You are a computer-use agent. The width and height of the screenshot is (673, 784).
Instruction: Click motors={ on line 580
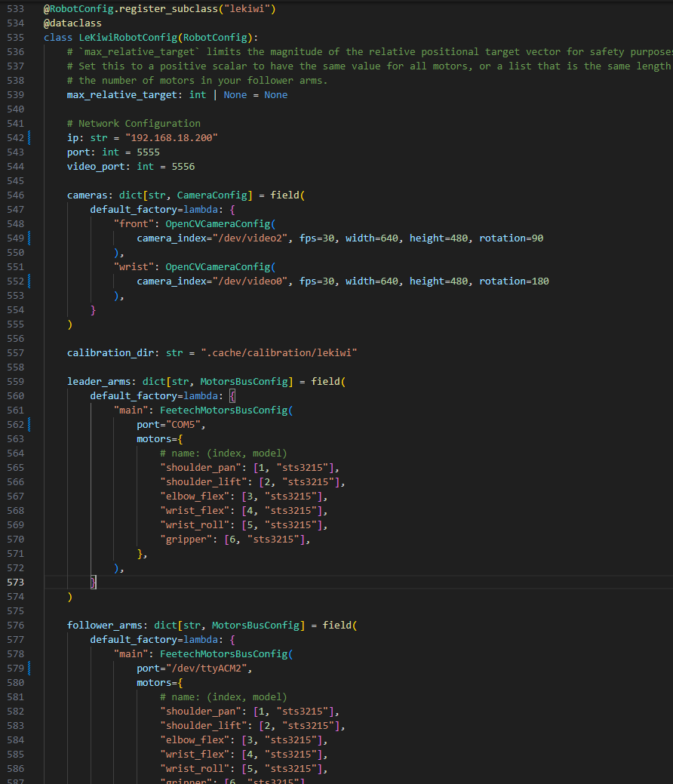click(x=160, y=683)
